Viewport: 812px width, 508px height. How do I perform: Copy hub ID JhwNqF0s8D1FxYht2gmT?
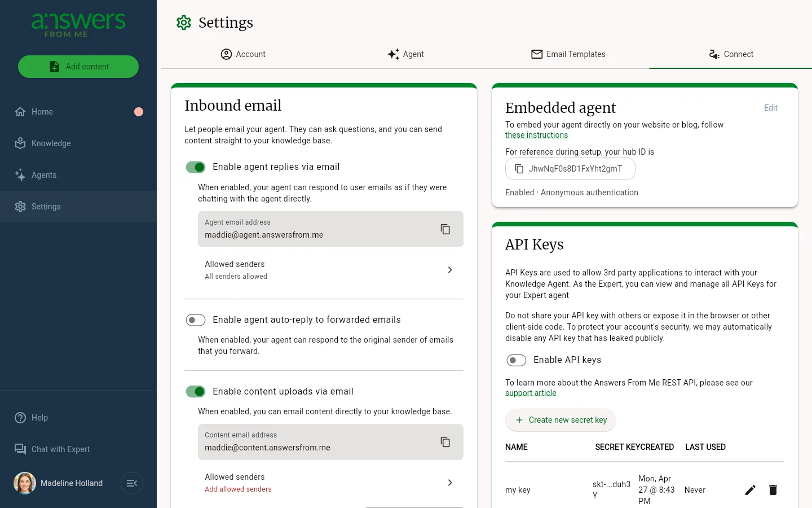[x=570, y=169]
